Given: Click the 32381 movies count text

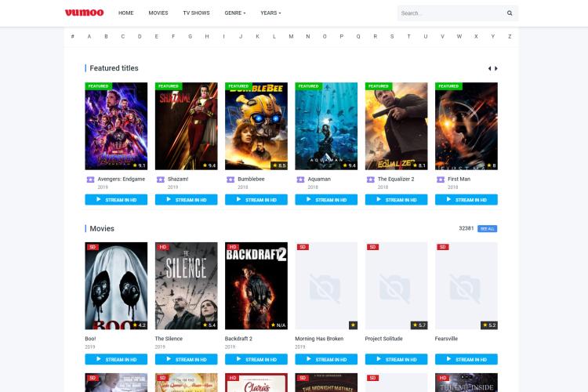Looking at the screenshot, I should 466,228.
